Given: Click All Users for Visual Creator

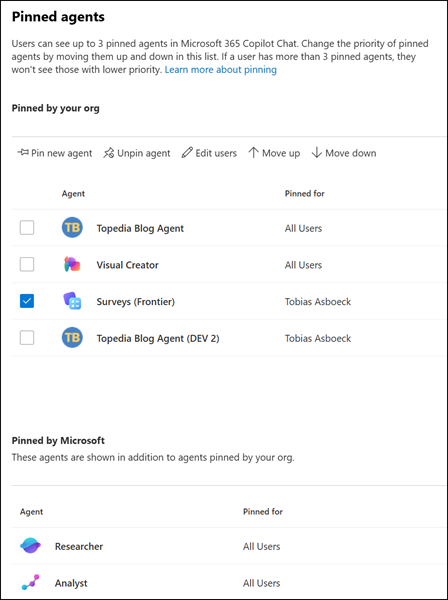Looking at the screenshot, I should pyautogui.click(x=303, y=265).
